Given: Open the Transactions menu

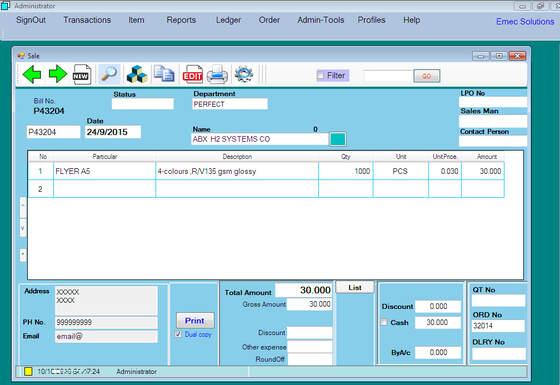Looking at the screenshot, I should [x=87, y=20].
